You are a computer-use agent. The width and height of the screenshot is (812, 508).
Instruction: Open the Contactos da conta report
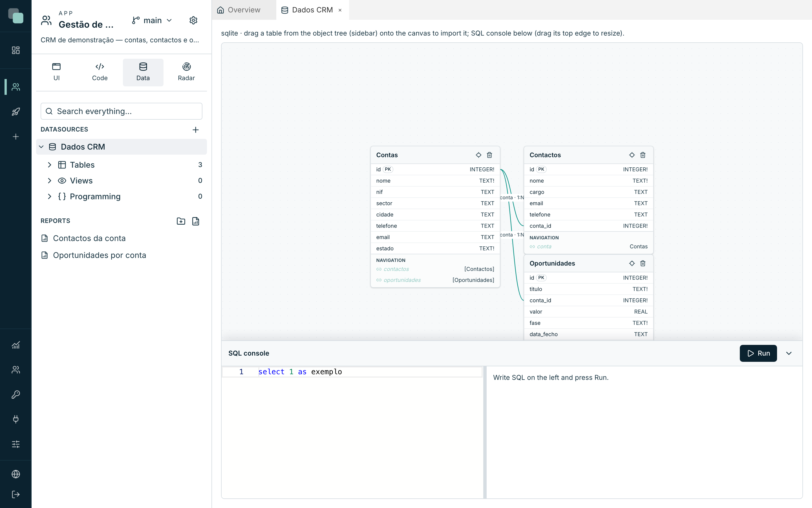(x=89, y=238)
